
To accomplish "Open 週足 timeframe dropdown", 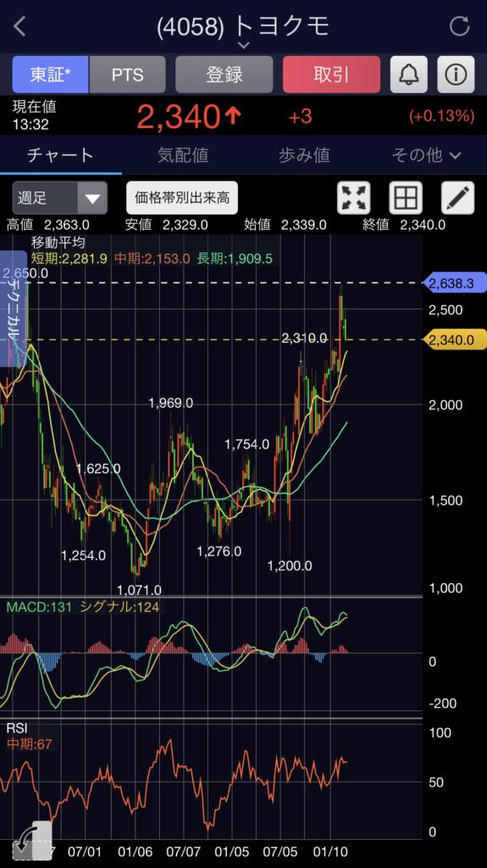I will (x=60, y=198).
